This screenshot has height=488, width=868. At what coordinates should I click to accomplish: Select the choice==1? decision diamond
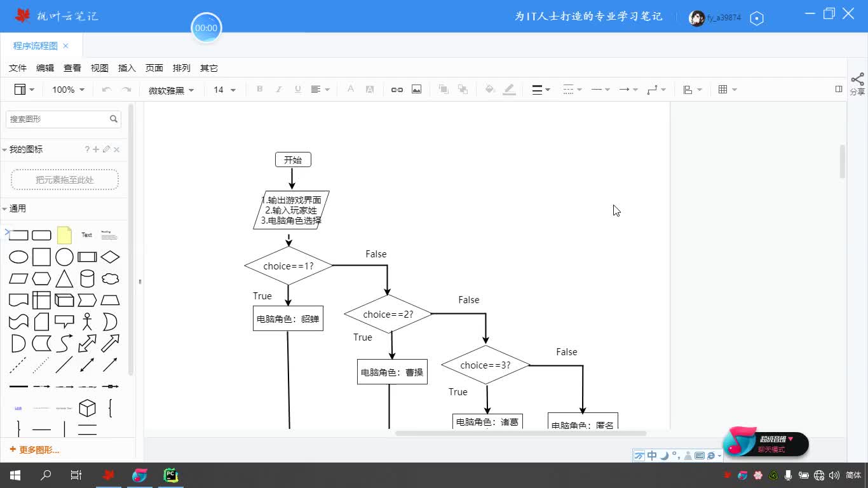288,266
